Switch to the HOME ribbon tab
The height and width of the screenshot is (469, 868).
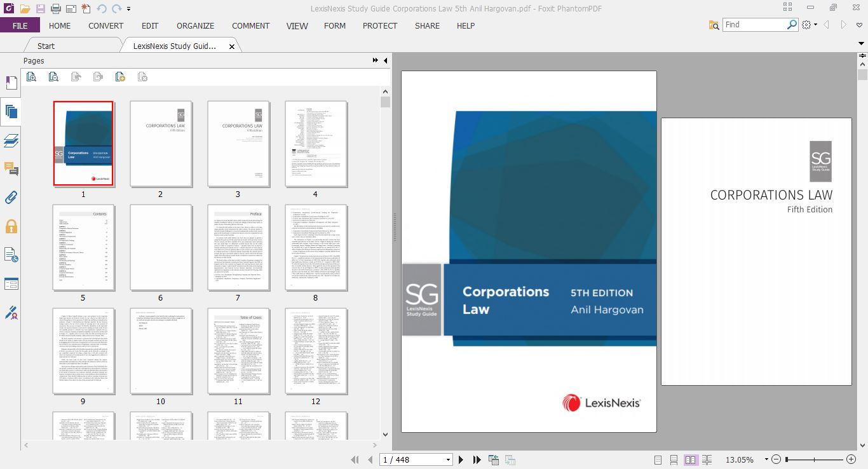click(x=60, y=25)
